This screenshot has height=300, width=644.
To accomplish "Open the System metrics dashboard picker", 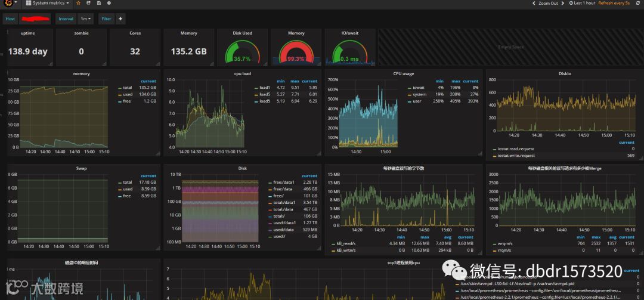I will pyautogui.click(x=47, y=4).
